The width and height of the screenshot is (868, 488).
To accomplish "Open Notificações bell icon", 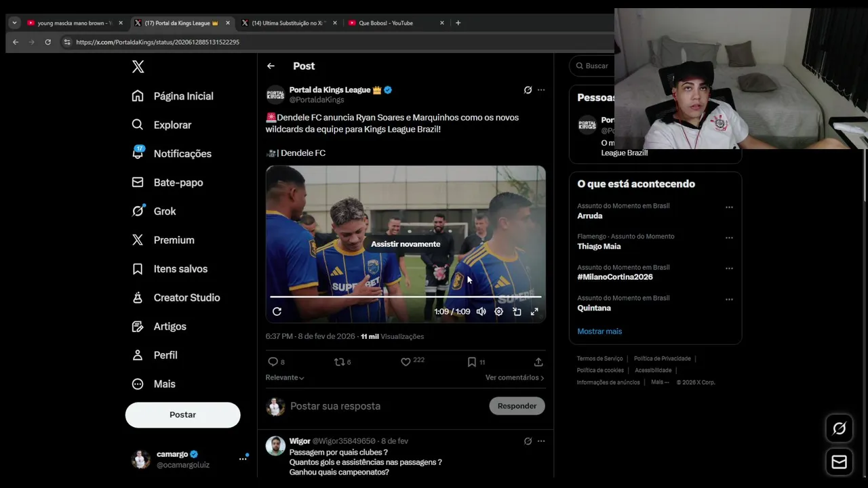I will [138, 153].
